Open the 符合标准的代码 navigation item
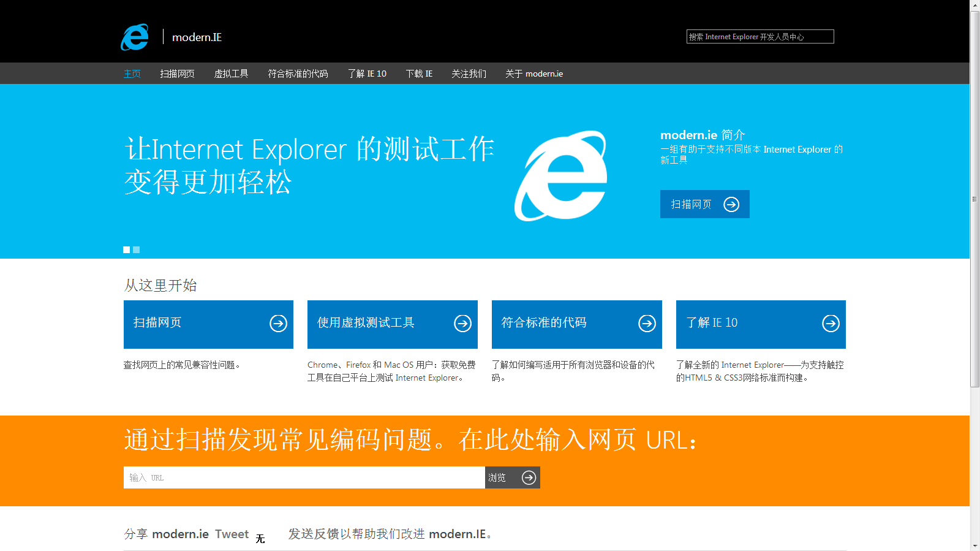Screen dimensions: 980x551 pyautogui.click(x=298, y=74)
